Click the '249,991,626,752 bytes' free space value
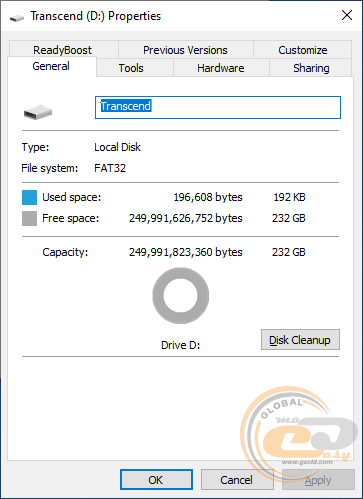The width and height of the screenshot is (363, 499). coord(186,218)
